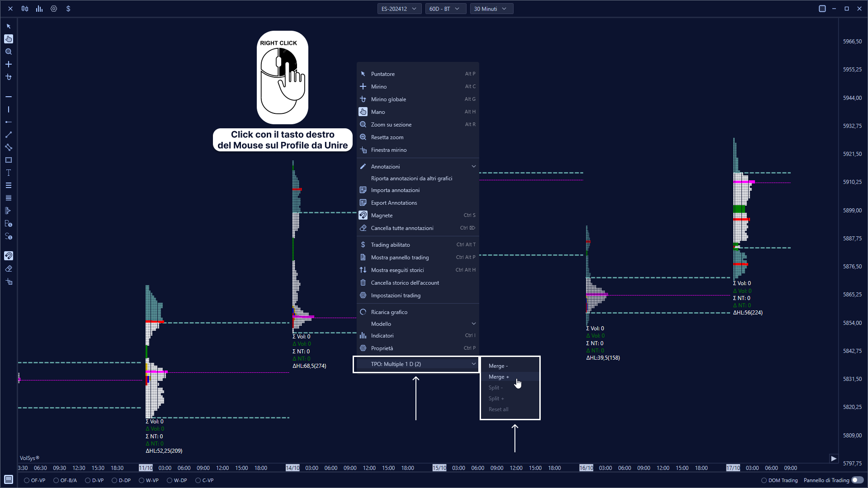Select the trend line drawing tool
This screenshot has height=488, width=868.
click(x=9, y=135)
